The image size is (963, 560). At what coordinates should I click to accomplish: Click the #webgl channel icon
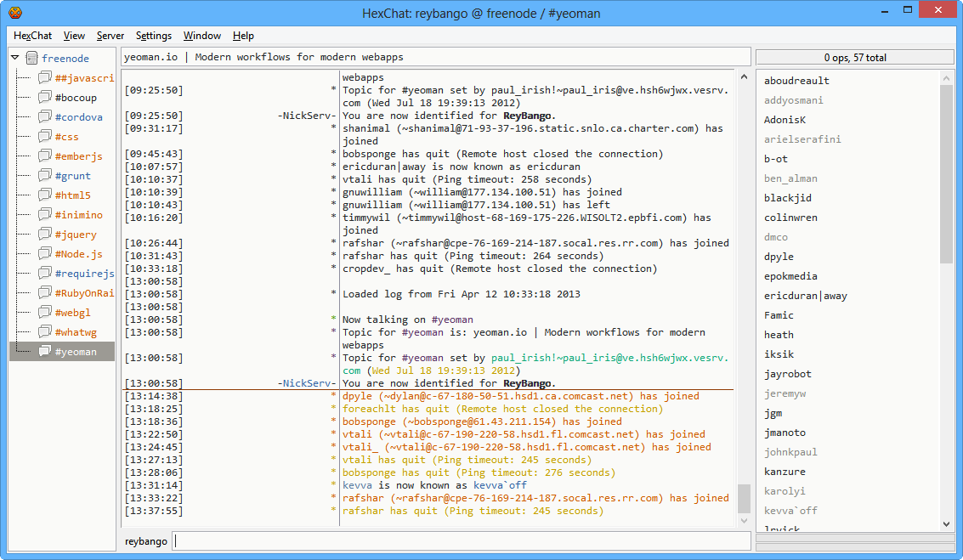pos(44,312)
